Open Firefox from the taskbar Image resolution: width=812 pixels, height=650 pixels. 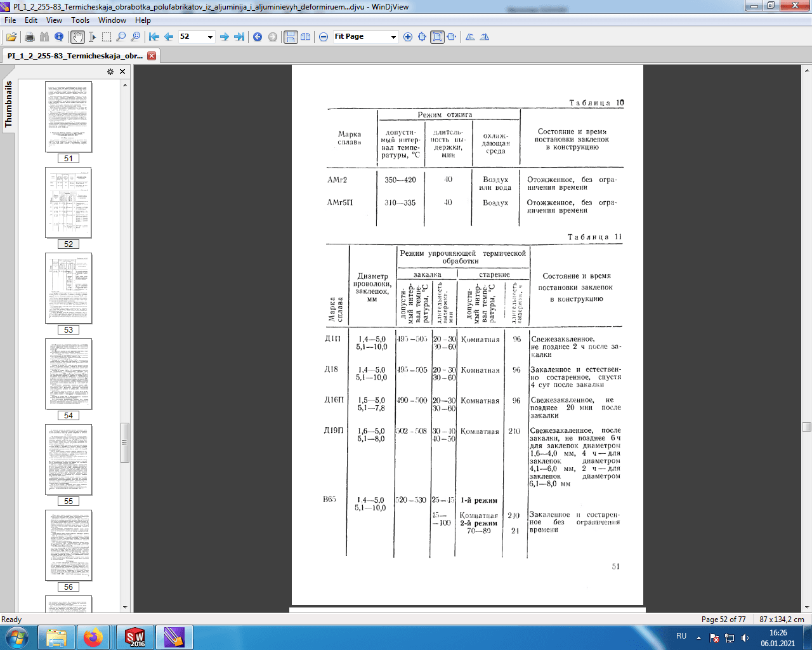93,637
